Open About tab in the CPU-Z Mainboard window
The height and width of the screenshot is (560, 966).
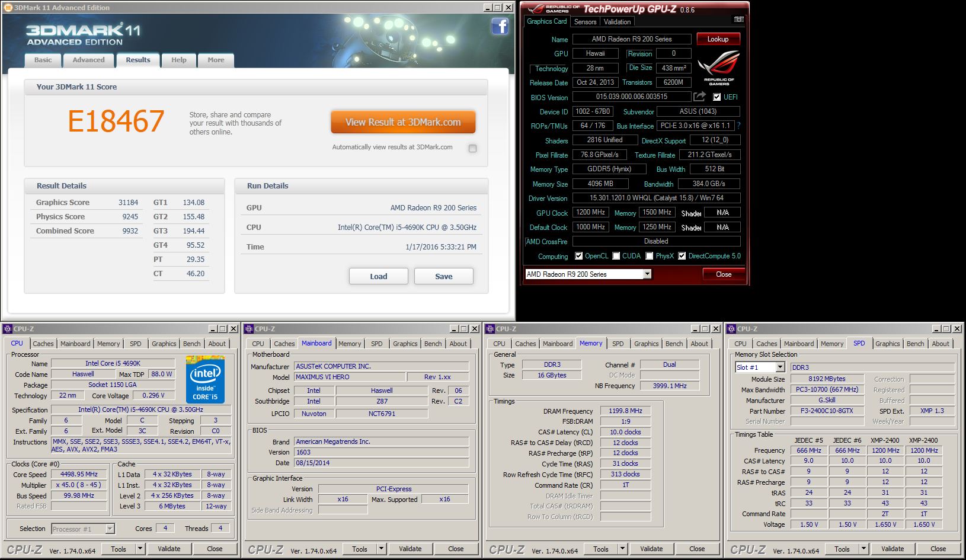(x=458, y=344)
